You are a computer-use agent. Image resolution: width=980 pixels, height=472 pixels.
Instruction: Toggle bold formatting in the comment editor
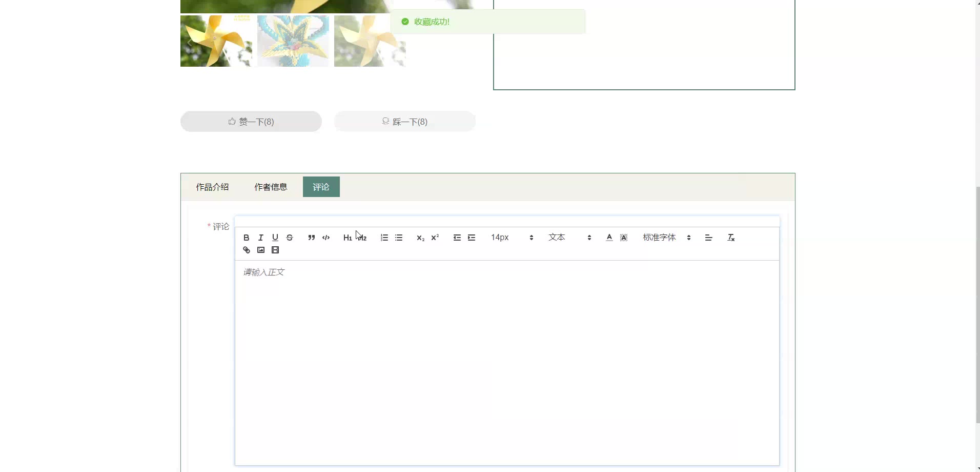[x=247, y=238]
